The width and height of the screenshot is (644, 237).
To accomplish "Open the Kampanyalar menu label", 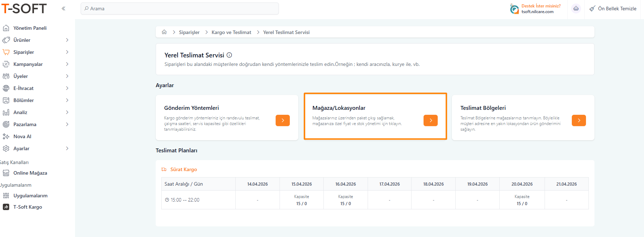I will pos(28,64).
